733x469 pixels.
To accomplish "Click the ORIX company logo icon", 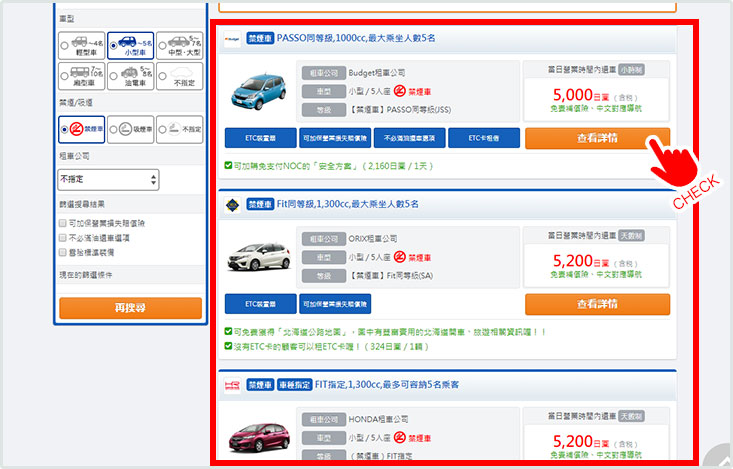I will click(x=232, y=204).
